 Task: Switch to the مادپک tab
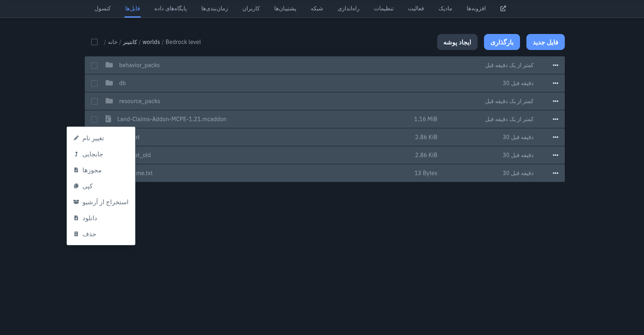(x=445, y=8)
